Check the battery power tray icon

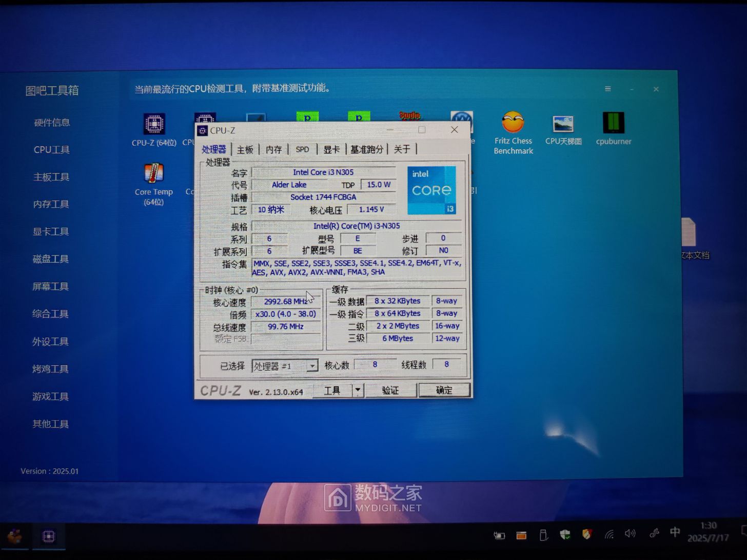499,535
